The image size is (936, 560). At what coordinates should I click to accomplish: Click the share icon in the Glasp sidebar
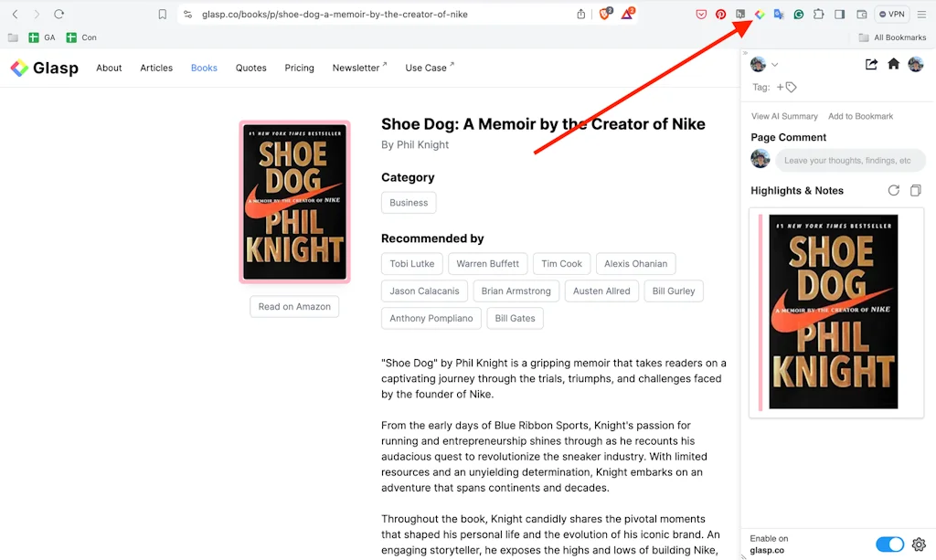[x=871, y=64]
